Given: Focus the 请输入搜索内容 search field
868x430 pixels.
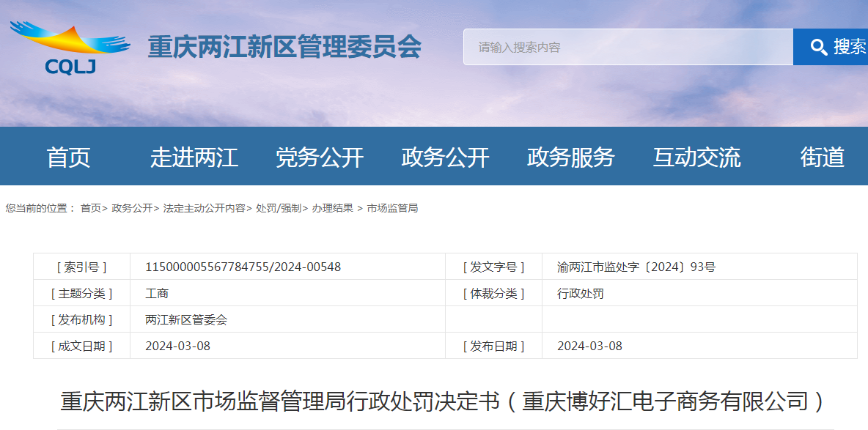Looking at the screenshot, I should point(628,47).
